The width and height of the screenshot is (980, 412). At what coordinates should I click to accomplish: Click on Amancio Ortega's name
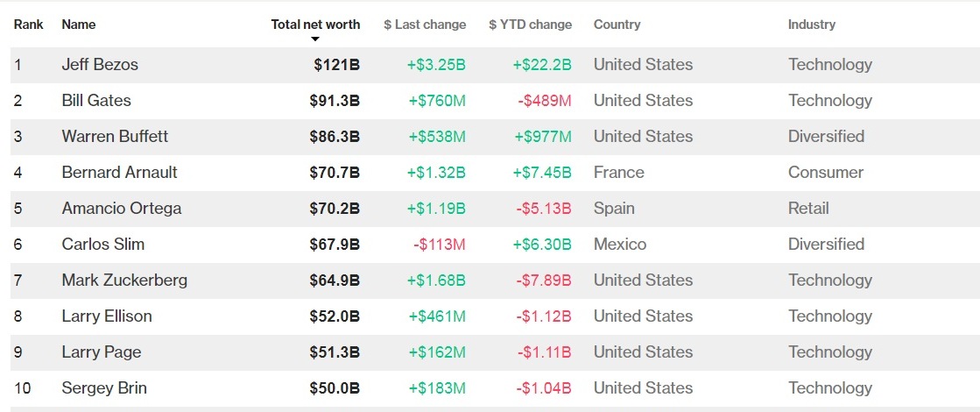(122, 208)
